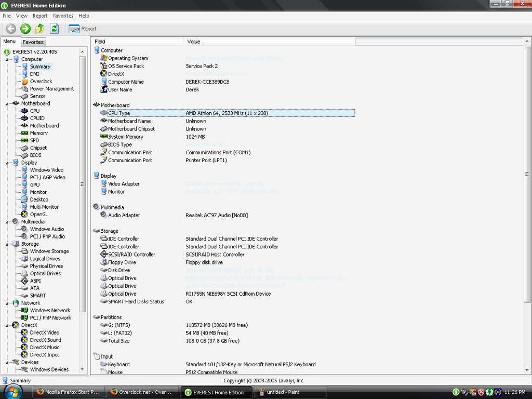Click the Power Management icon

24,89
